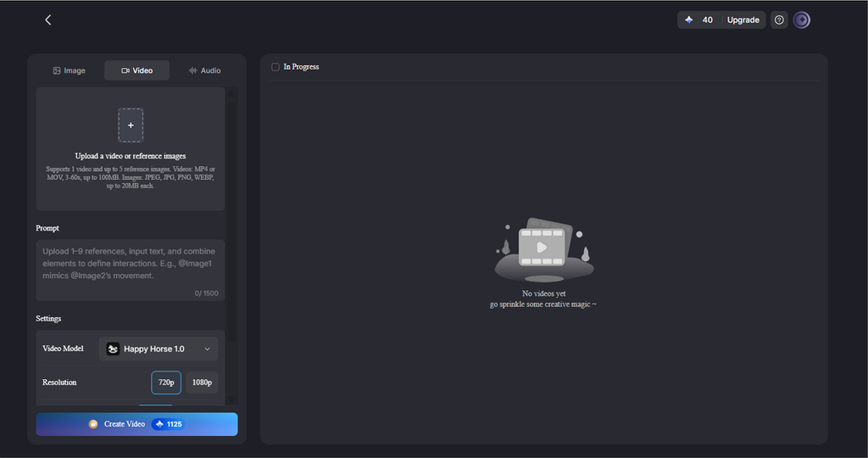Screen dimensions: 868x458
Task: Click the Resolution label
Action: (x=60, y=383)
